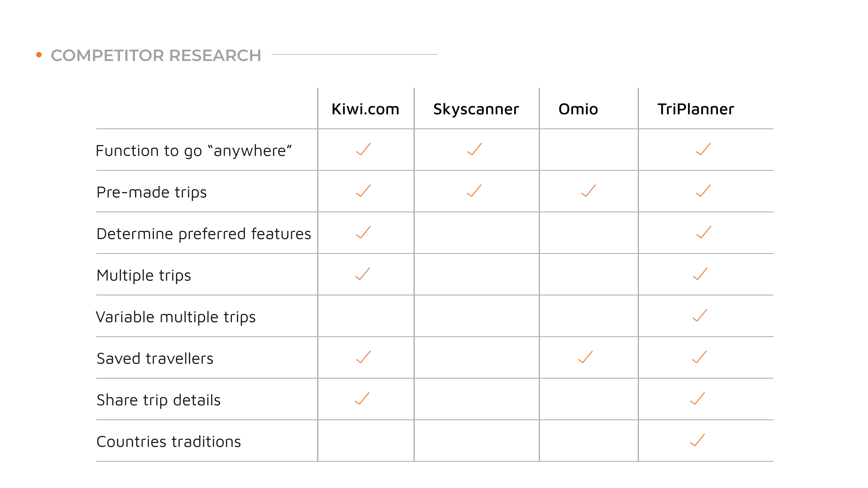Click Kiwi.com's checkmark in Multiple trips row
868x488 pixels.
pyautogui.click(x=363, y=274)
